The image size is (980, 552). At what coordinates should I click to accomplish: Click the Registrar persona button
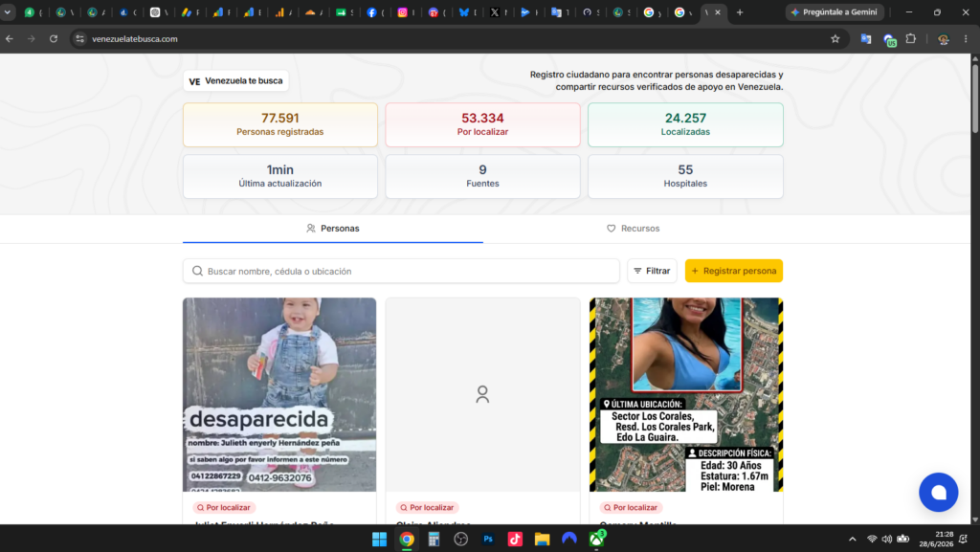tap(734, 271)
